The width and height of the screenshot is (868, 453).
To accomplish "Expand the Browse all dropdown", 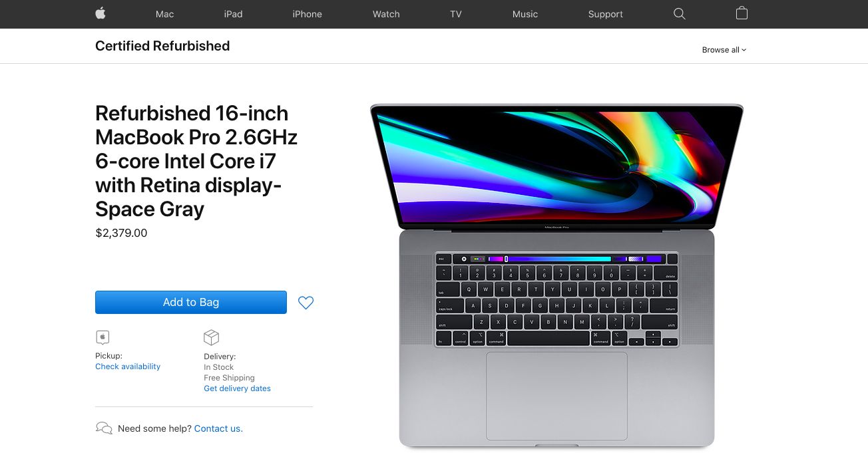I will [x=724, y=50].
